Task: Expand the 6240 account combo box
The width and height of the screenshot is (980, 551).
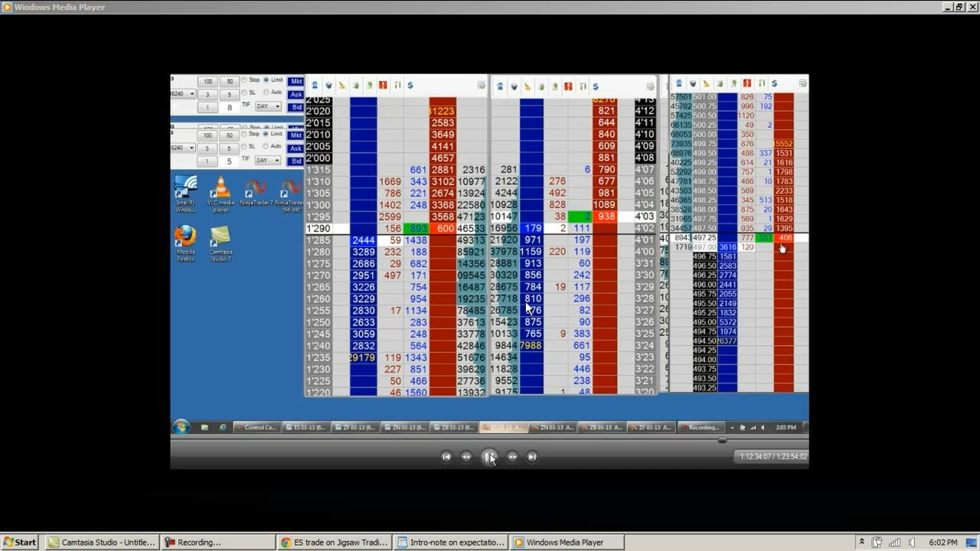Action: coord(191,93)
